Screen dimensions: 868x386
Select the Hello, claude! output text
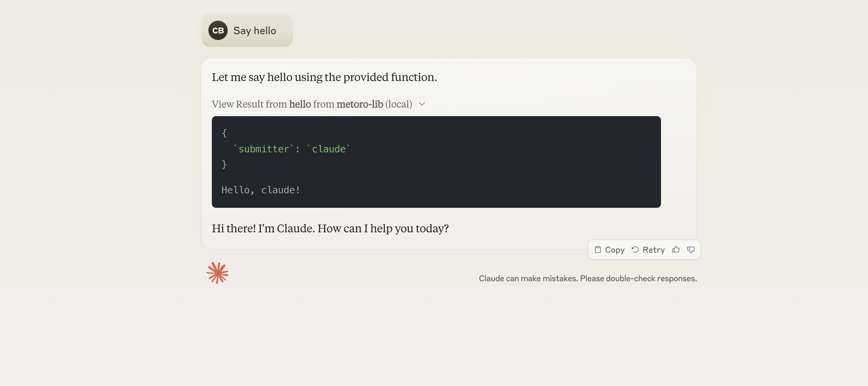click(x=260, y=190)
